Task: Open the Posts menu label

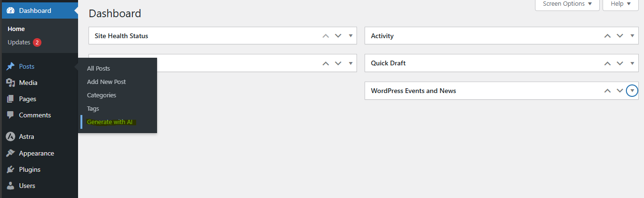Action: (27, 67)
